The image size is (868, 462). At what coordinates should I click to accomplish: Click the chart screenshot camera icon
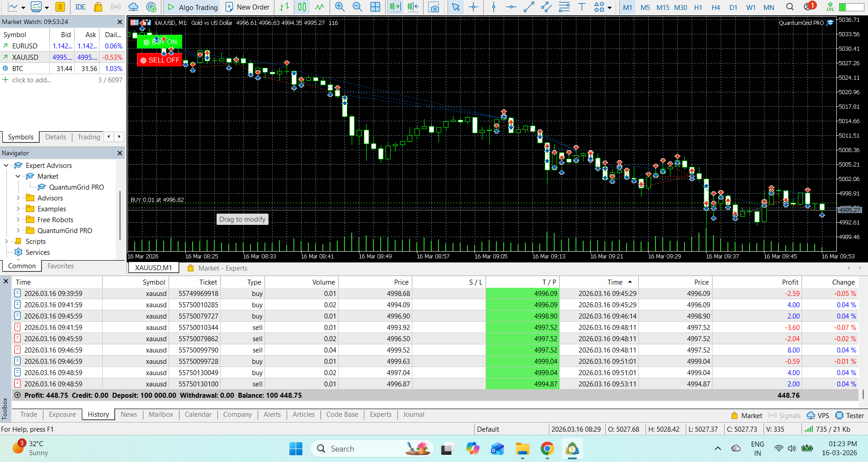434,7
